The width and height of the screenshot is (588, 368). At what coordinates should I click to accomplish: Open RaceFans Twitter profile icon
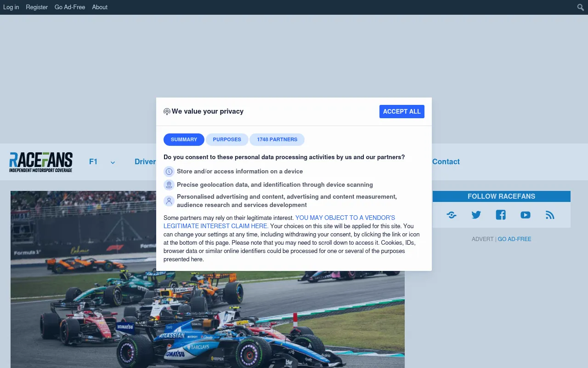pyautogui.click(x=476, y=215)
